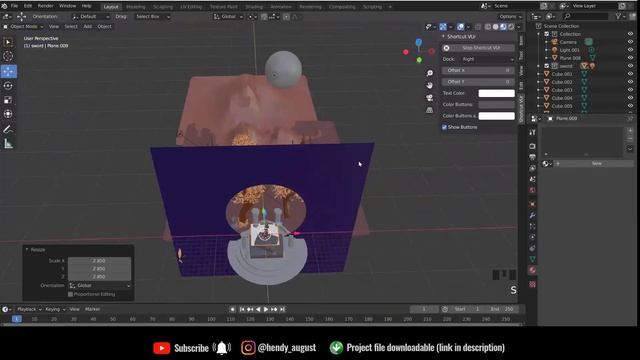Toggle the Show Buttons checkbox

coord(444,127)
